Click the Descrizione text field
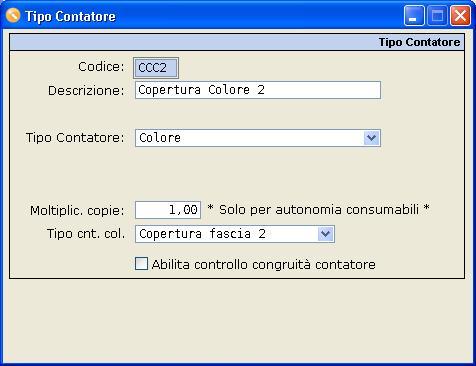 point(258,90)
